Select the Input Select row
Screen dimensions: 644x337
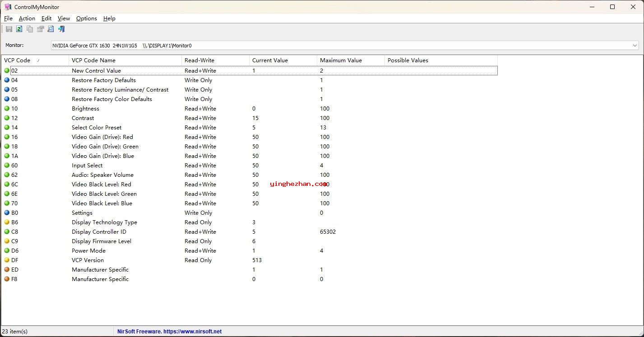tap(250, 165)
